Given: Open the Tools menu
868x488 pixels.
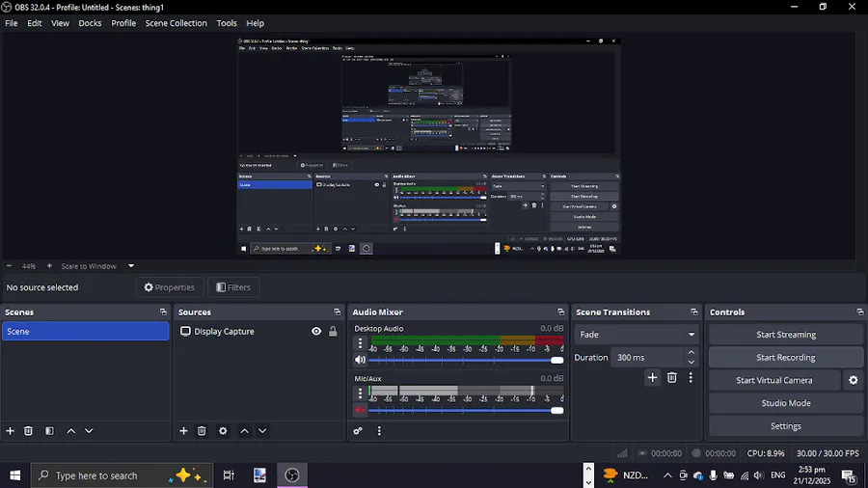Looking at the screenshot, I should pyautogui.click(x=227, y=23).
